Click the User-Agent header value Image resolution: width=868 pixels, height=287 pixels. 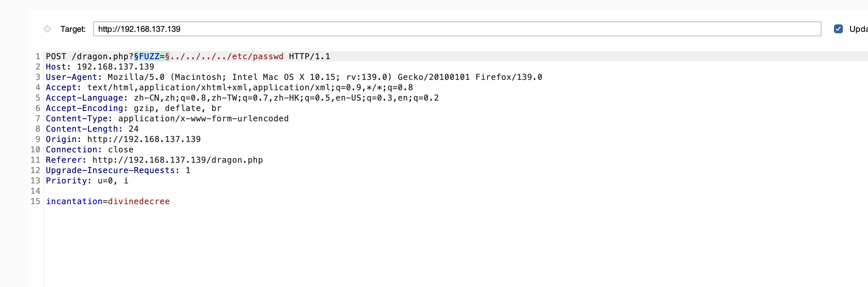click(325, 77)
